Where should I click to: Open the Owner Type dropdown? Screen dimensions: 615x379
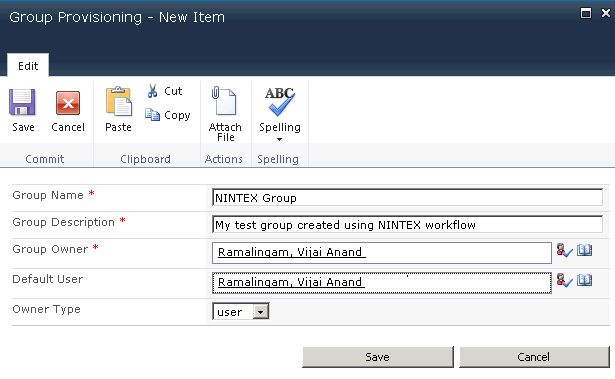coord(240,312)
